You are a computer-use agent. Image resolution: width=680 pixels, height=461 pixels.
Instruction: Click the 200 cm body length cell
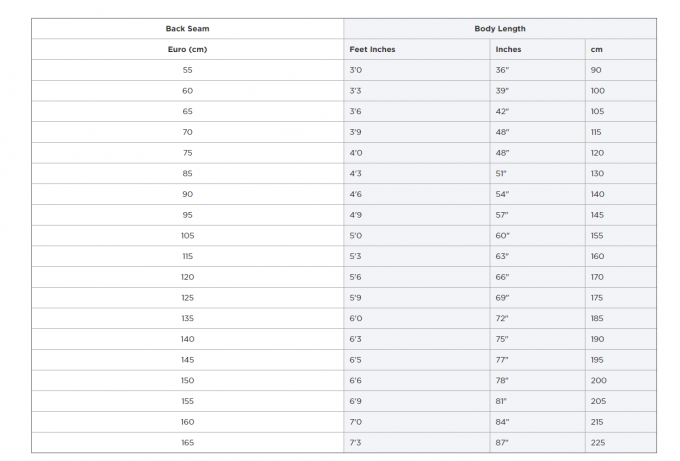[x=621, y=380]
